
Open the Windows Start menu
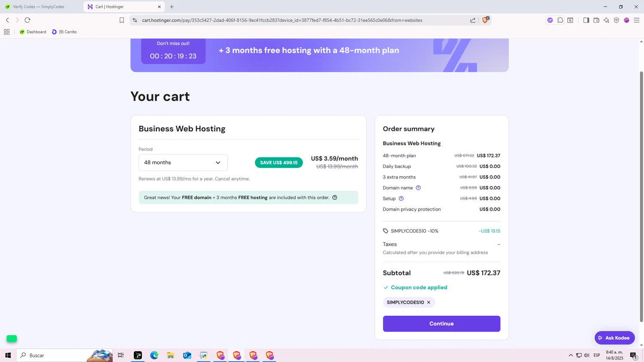point(8,355)
